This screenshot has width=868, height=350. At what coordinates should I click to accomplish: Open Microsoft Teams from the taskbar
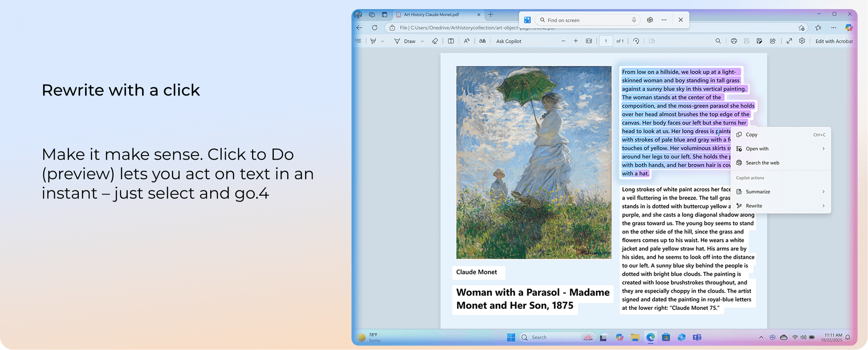[x=697, y=338]
